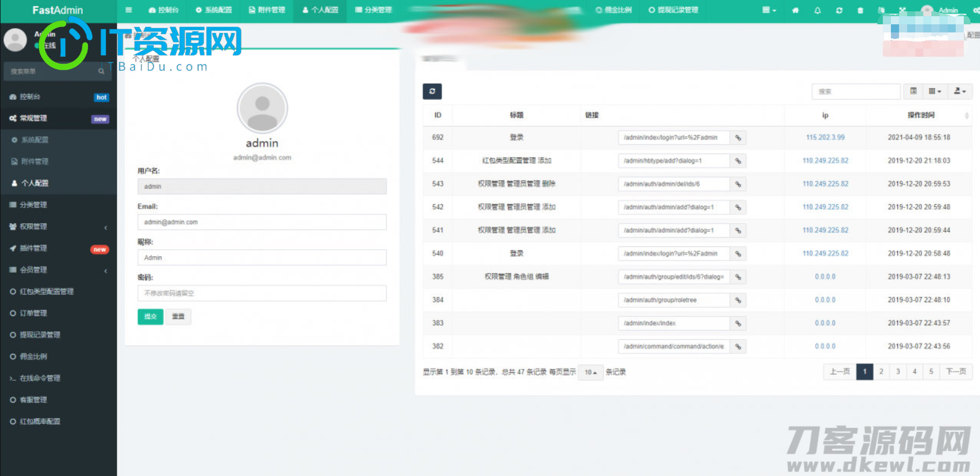Screen dimensions: 980x476
Task: Expand the 权限管理 sidebar menu arrow
Action: tap(106, 227)
